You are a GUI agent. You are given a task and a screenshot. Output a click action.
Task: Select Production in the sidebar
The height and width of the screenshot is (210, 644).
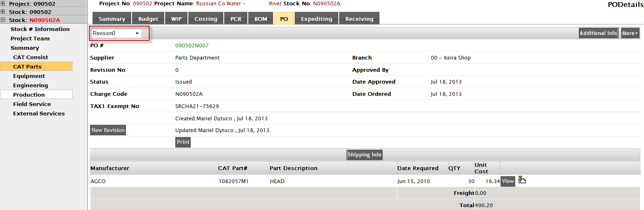29,95
